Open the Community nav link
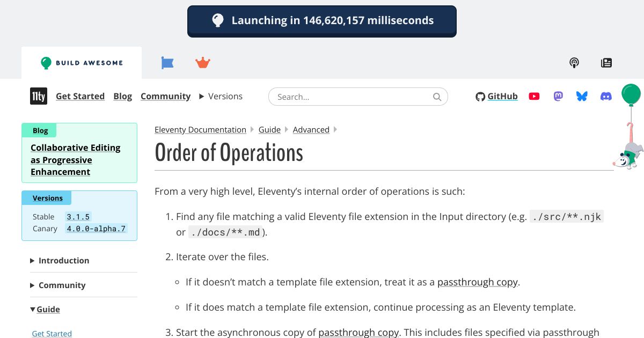Viewport: 644px width, 338px height. (x=165, y=96)
